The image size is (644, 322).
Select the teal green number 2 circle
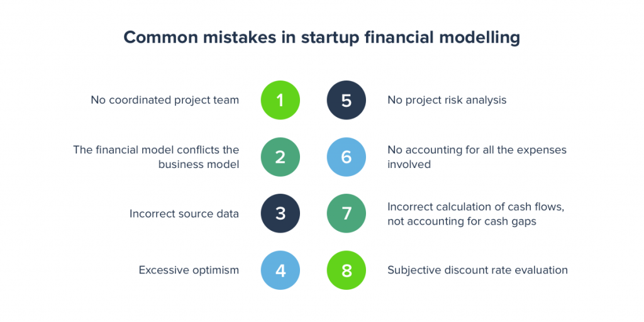[280, 157]
